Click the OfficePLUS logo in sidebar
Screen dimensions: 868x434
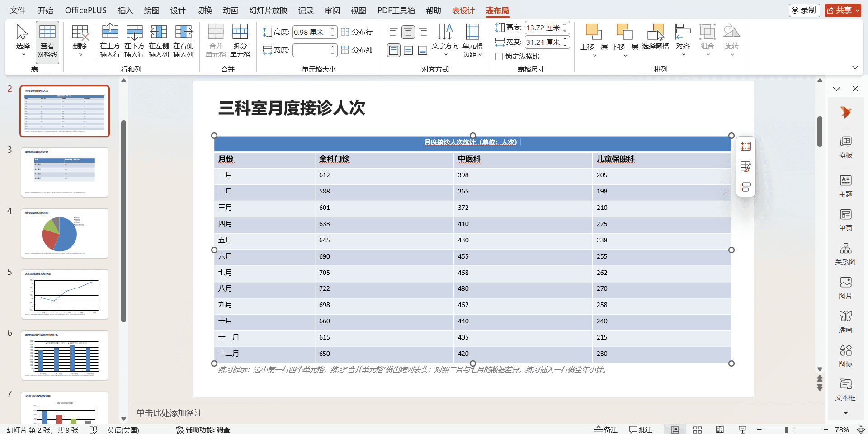845,112
